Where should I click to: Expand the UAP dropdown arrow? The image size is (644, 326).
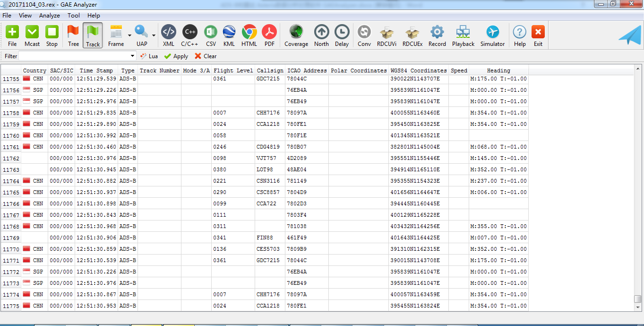tap(154, 35)
